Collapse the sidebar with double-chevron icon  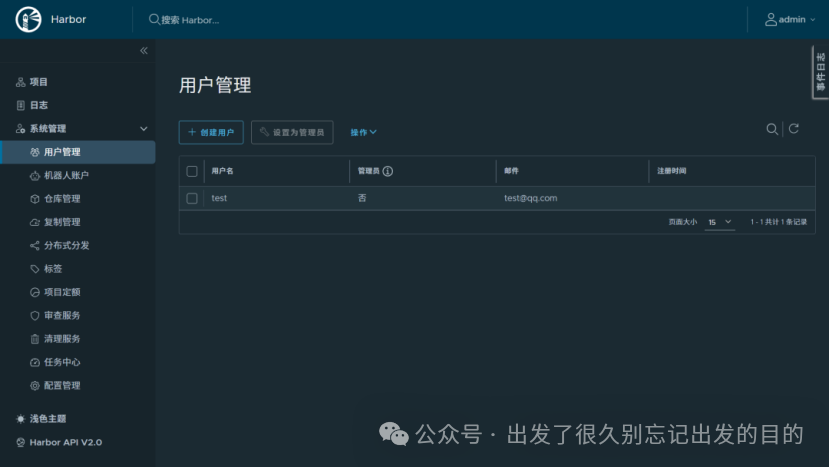pyautogui.click(x=143, y=50)
